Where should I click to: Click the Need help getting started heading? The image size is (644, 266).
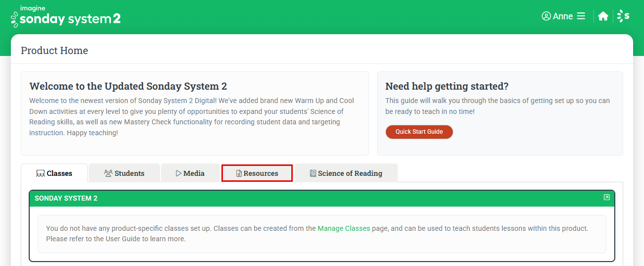click(447, 86)
